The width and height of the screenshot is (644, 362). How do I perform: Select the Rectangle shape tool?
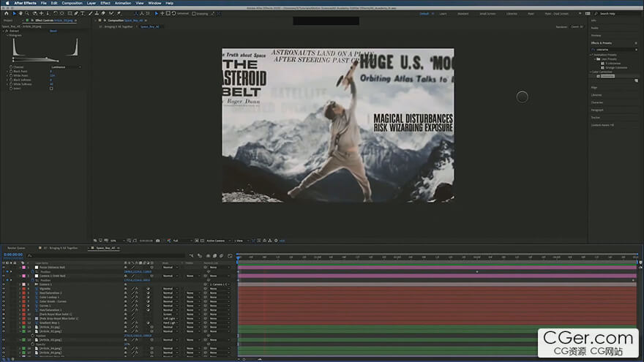click(70, 14)
